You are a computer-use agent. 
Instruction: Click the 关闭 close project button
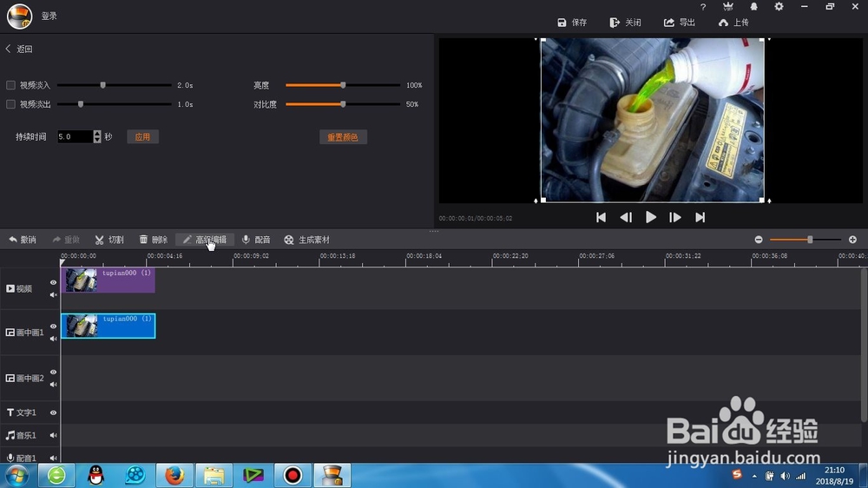pos(625,23)
